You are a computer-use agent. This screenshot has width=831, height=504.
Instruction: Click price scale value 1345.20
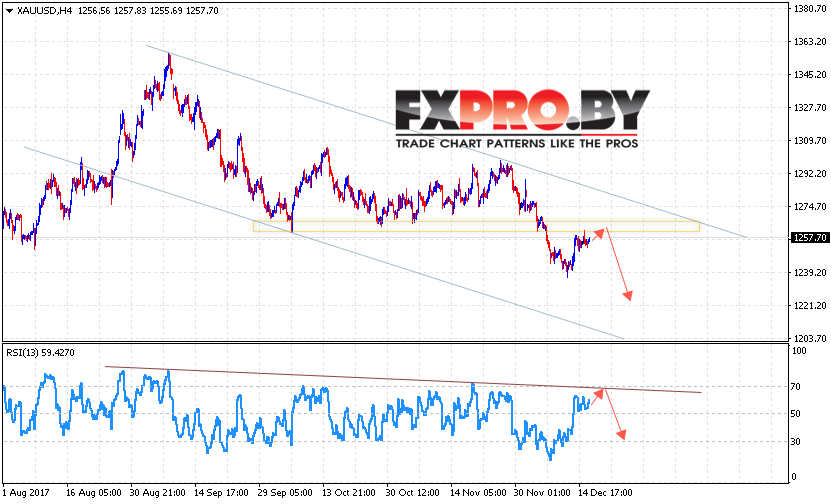[x=810, y=75]
